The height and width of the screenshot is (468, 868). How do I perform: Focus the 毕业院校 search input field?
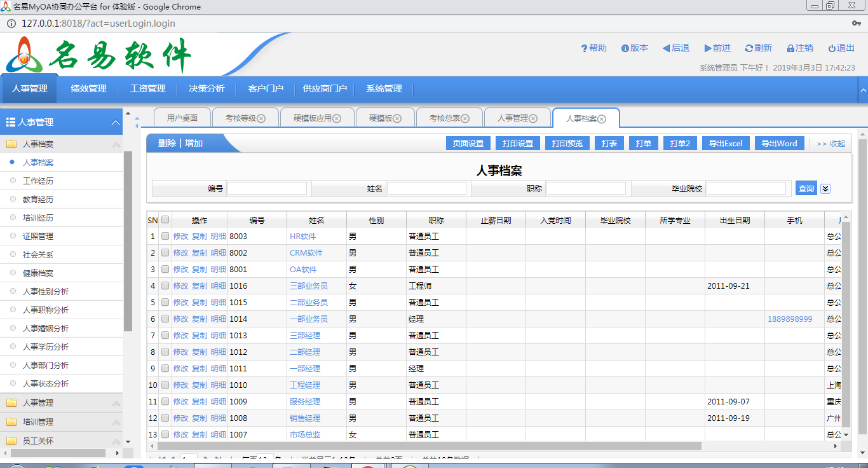click(746, 188)
